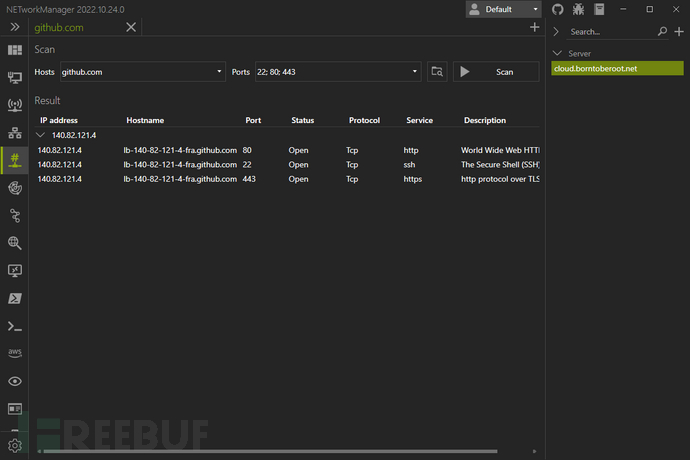
Task: Sort by IP address column
Action: [59, 120]
